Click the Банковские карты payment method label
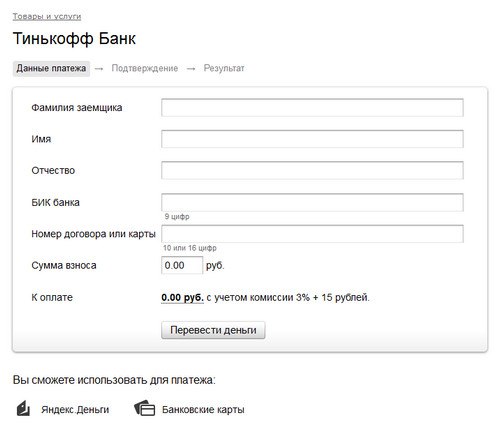 (203, 409)
